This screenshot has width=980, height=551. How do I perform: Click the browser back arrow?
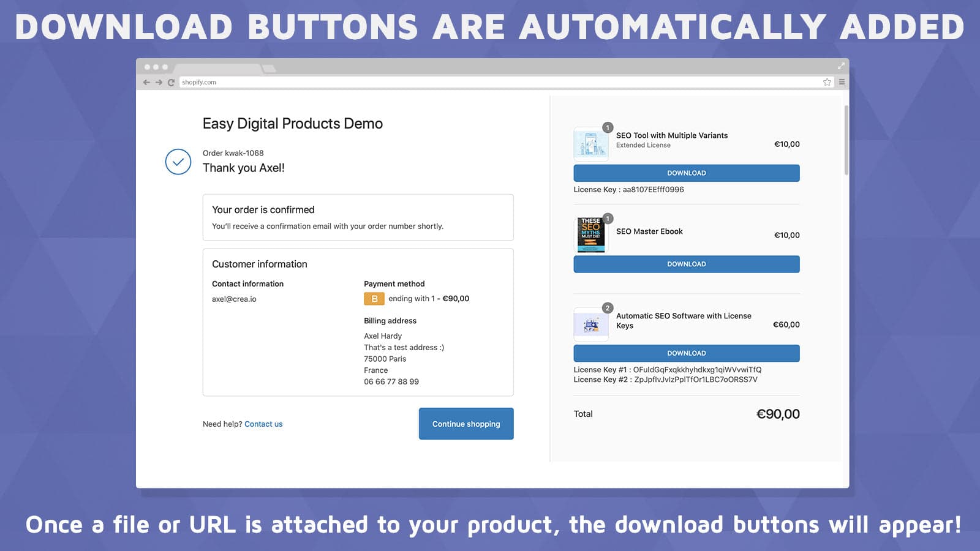point(146,81)
